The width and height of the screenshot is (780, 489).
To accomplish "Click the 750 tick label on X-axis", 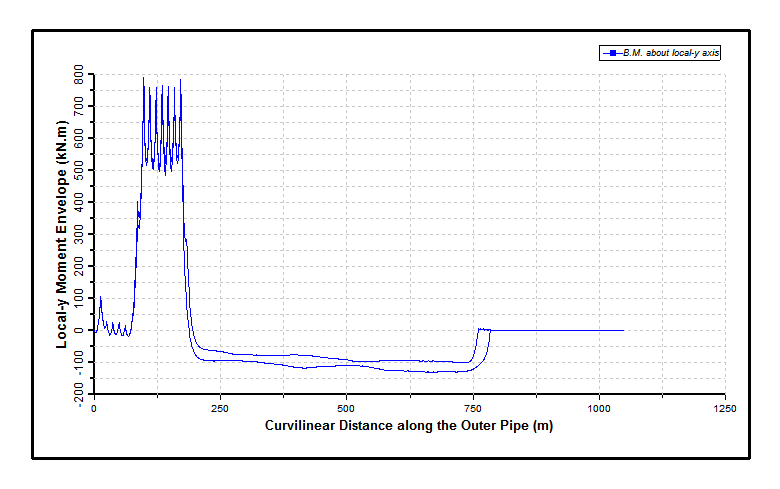I will (x=472, y=408).
